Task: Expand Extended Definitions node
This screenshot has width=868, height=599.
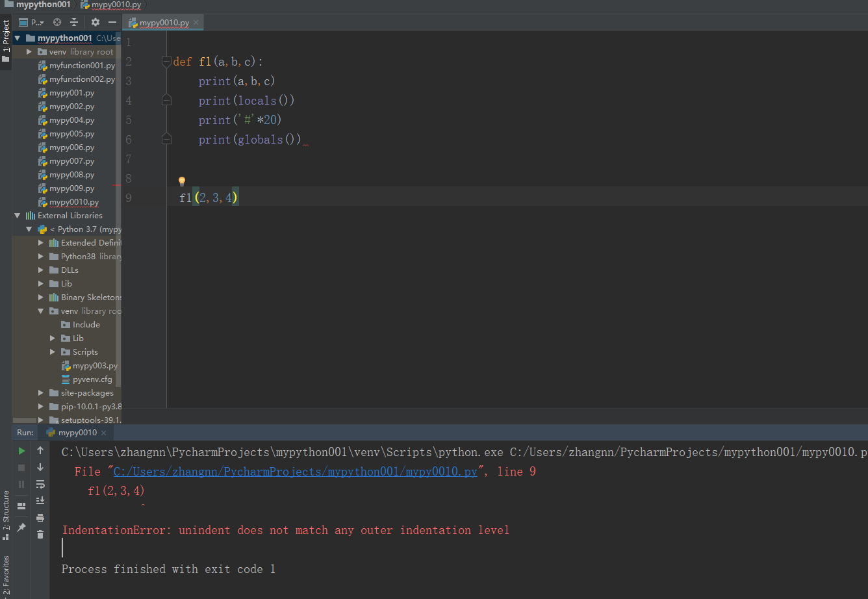Action: 41,243
